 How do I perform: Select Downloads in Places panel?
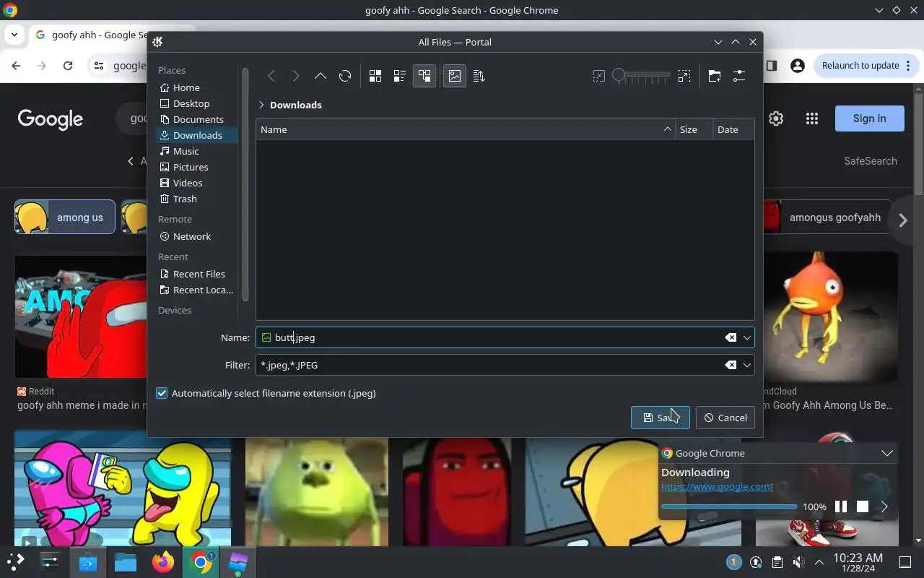click(196, 135)
